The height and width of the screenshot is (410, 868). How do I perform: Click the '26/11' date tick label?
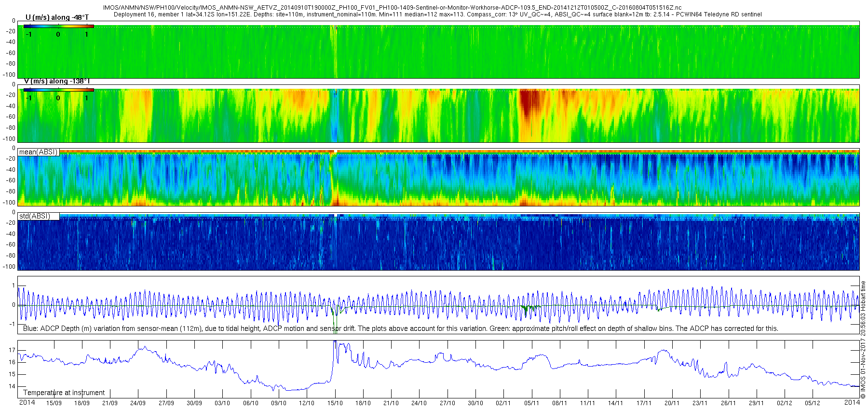click(729, 403)
